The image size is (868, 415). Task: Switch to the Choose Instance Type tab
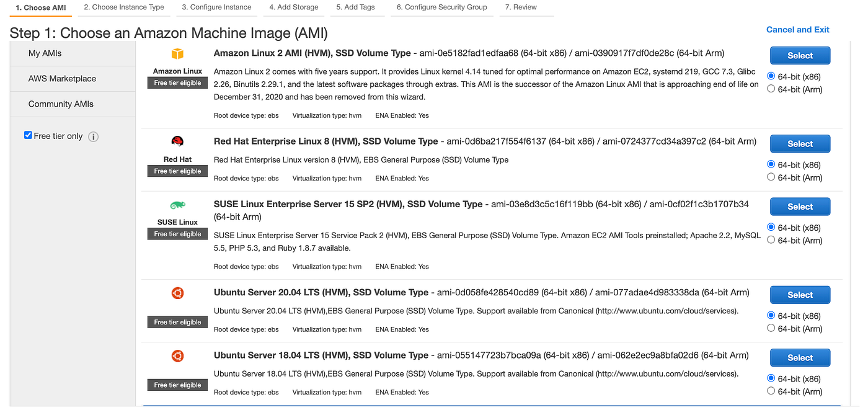tap(123, 7)
